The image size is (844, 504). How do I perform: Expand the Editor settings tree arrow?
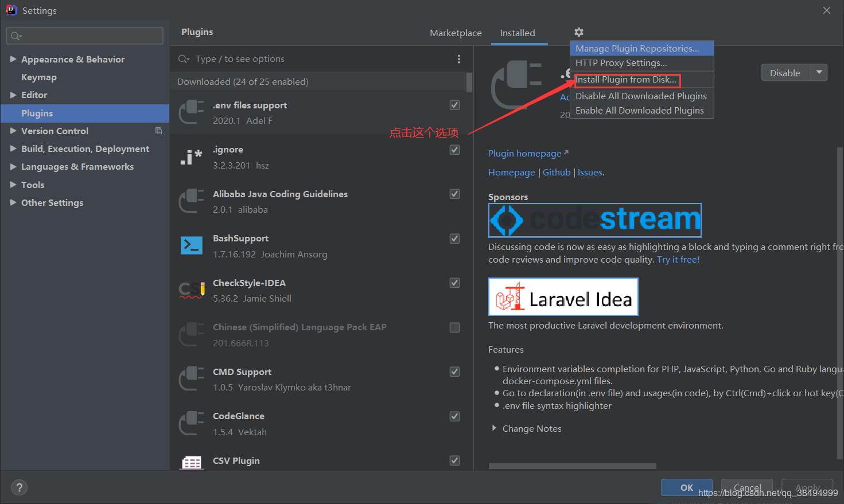pyautogui.click(x=13, y=95)
